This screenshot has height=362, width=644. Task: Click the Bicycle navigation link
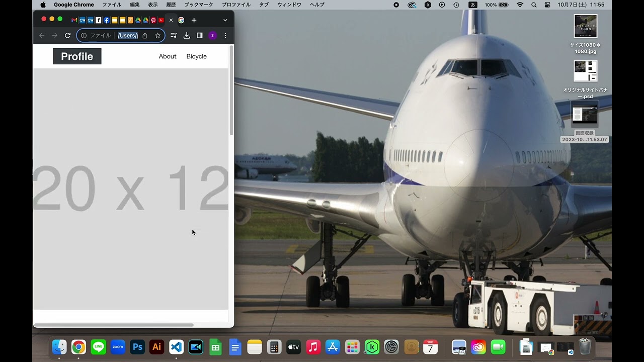(x=196, y=56)
